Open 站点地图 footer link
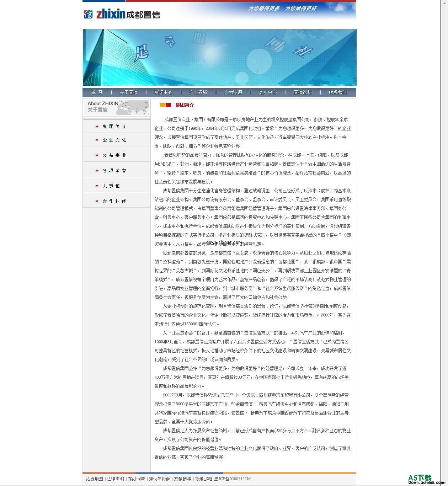Image resolution: width=448 pixels, height=486 pixels. tap(94, 479)
